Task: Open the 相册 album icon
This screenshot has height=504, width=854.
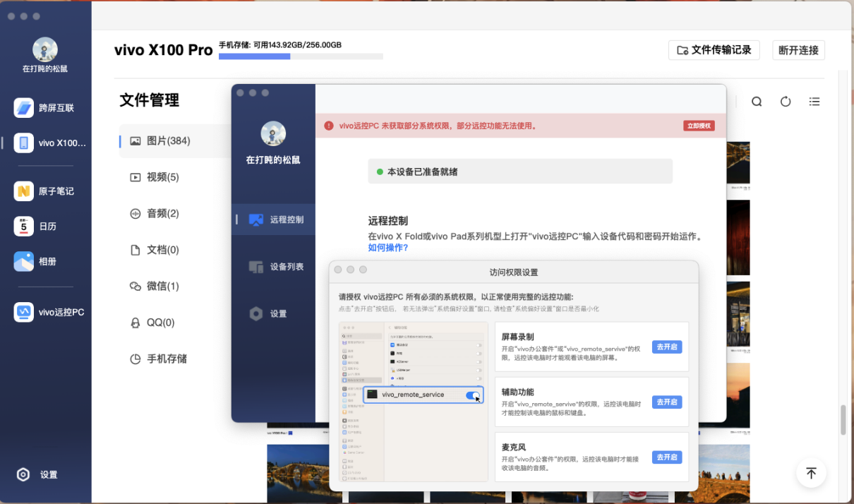Action: click(x=23, y=261)
